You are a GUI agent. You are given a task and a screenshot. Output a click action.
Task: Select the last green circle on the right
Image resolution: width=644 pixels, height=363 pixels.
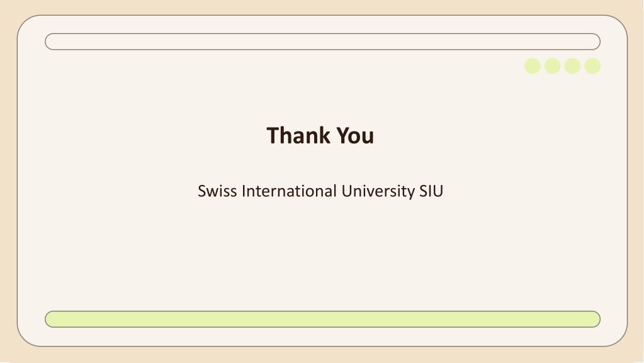592,66
